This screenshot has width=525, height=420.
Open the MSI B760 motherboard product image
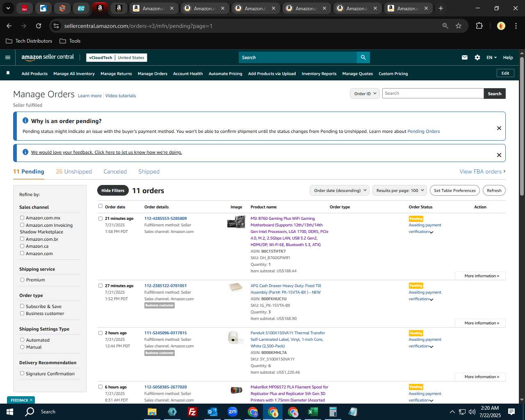pos(236,222)
